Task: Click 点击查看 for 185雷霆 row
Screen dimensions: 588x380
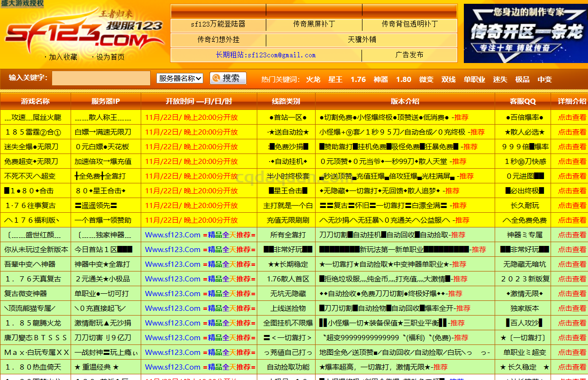Action: click(572, 132)
